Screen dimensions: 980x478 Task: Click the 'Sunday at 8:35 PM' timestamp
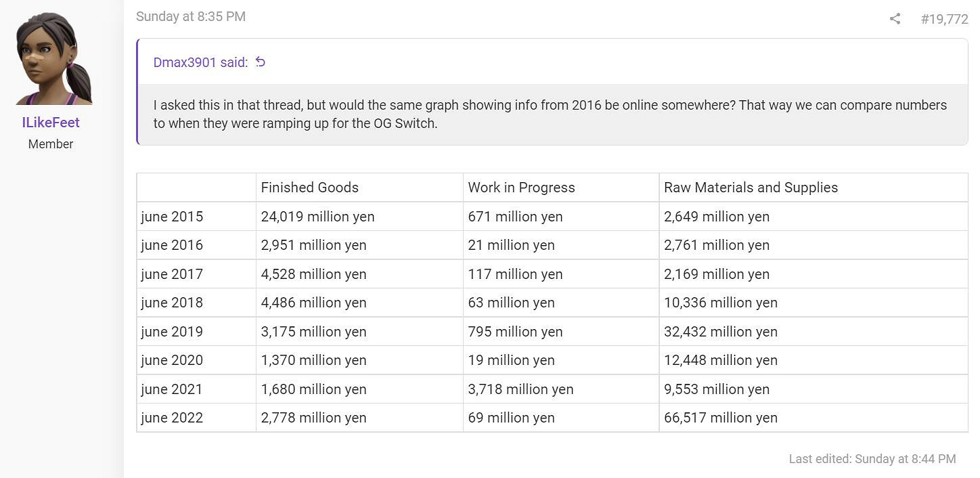tap(191, 16)
